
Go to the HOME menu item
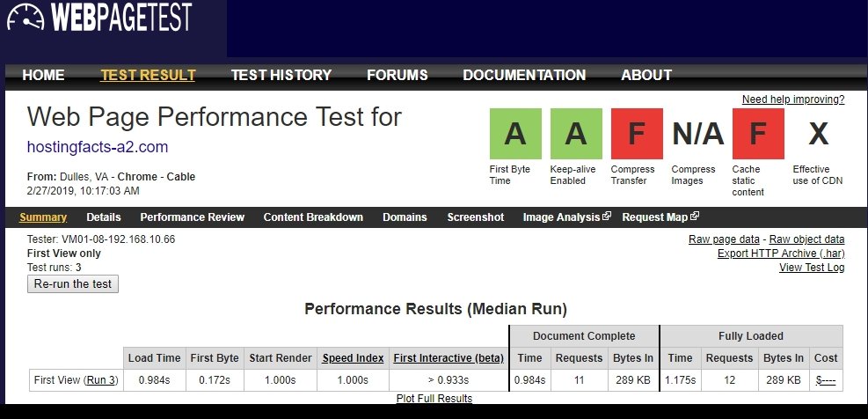tap(43, 76)
